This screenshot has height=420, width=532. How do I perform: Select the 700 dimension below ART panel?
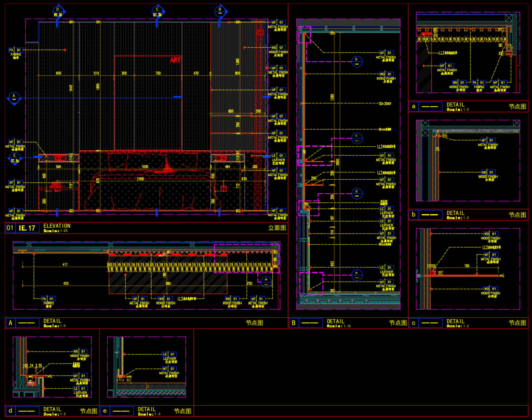click(x=158, y=73)
